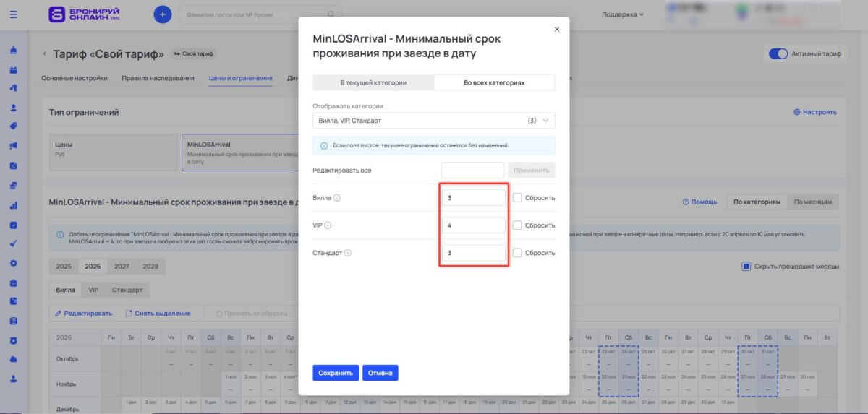Switch view to По категориям
This screenshot has height=414, width=868.
pyautogui.click(x=757, y=202)
